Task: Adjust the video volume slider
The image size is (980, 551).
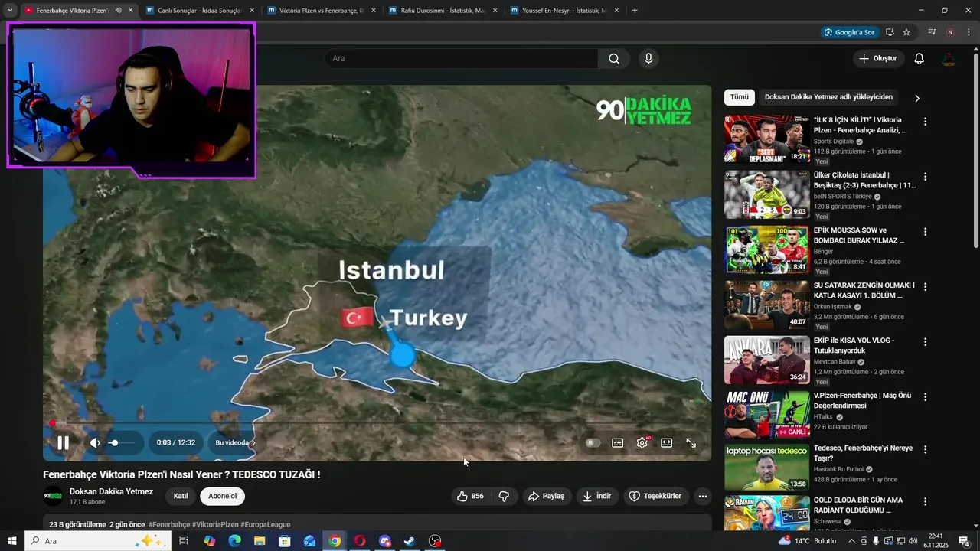Action: [x=122, y=442]
